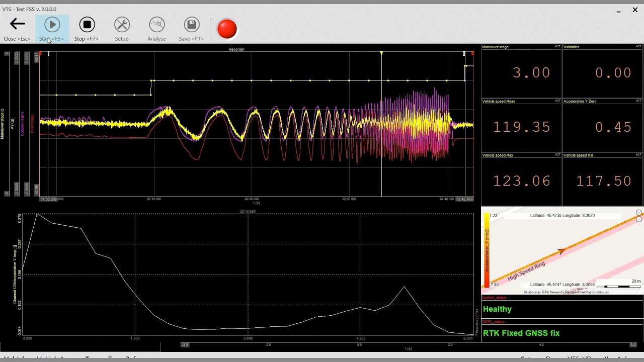Click the Latitude 45.4747 Longitude 8.3065 readout
This screenshot has height=362, width=644.
coord(562,284)
